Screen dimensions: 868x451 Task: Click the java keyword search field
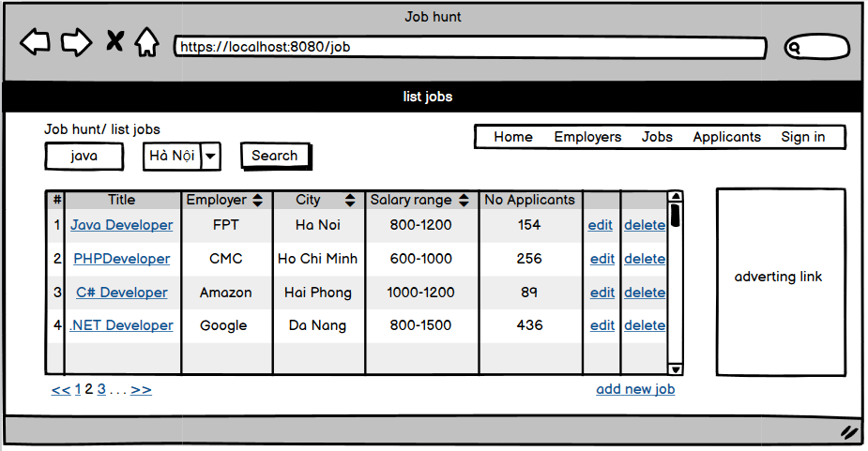(x=84, y=156)
